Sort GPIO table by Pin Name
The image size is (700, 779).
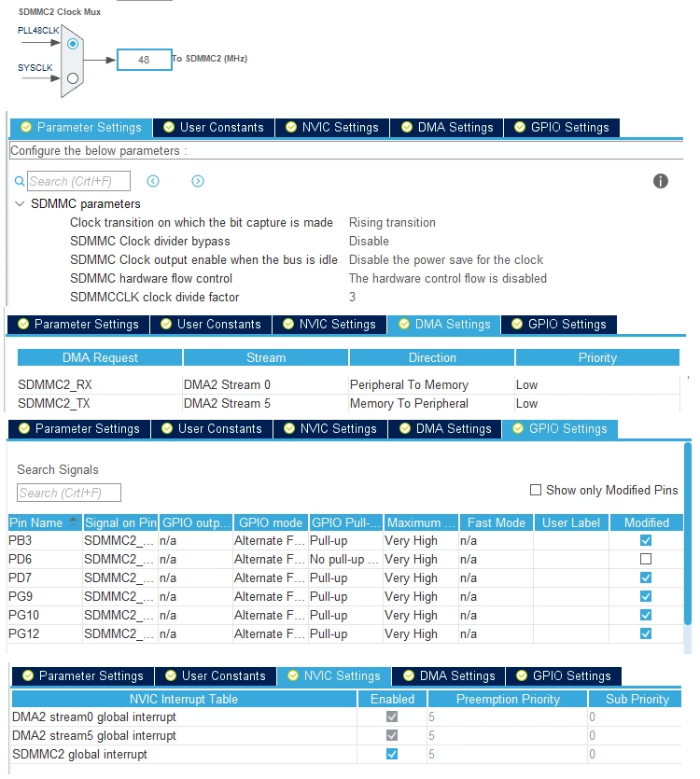[x=45, y=522]
